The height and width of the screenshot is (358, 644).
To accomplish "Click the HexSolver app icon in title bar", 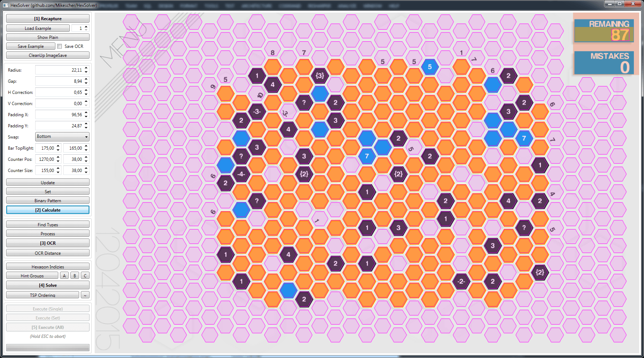I will point(5,5).
